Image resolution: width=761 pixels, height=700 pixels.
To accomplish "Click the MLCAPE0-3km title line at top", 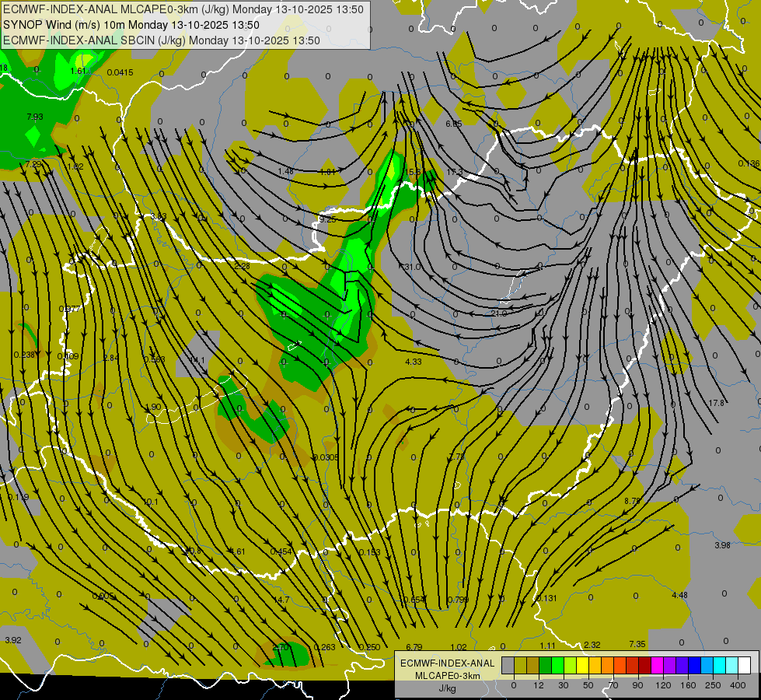I will pos(183,9).
